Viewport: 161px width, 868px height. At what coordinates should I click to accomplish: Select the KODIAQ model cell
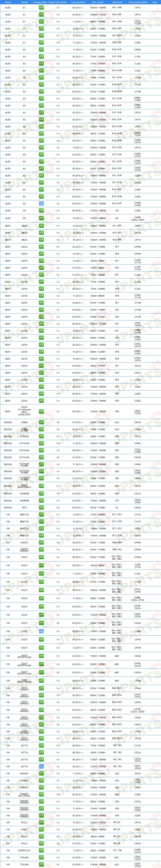[24, 436]
